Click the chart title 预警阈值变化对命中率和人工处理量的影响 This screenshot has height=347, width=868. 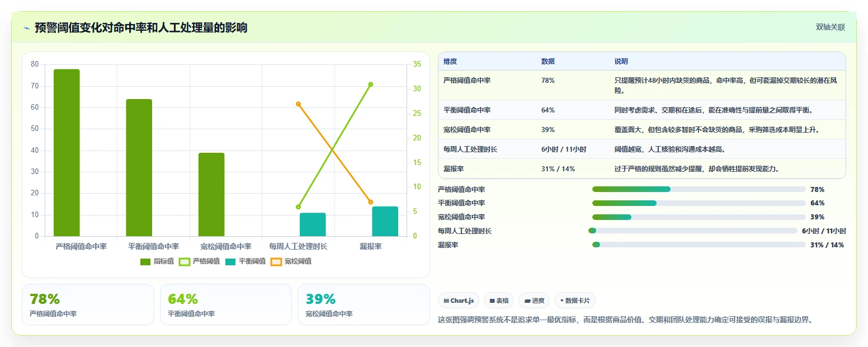[x=141, y=27]
